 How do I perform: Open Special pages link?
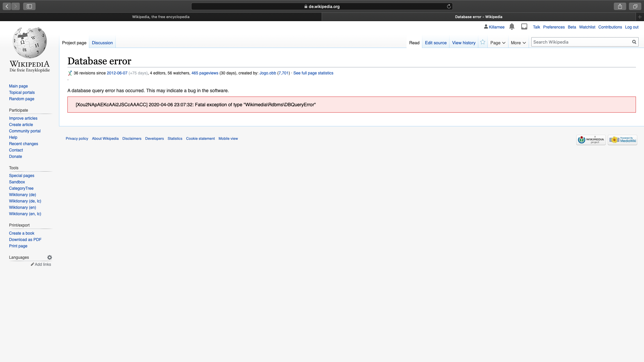21,176
